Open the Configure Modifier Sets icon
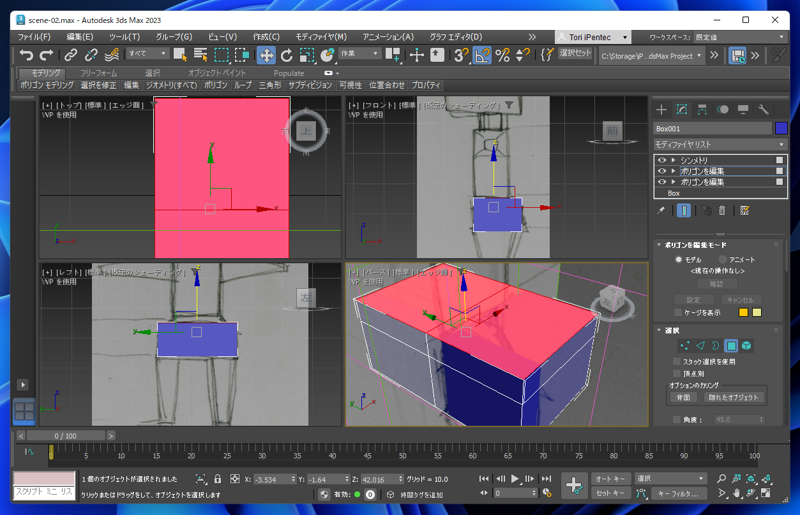The image size is (800, 515). (x=744, y=210)
